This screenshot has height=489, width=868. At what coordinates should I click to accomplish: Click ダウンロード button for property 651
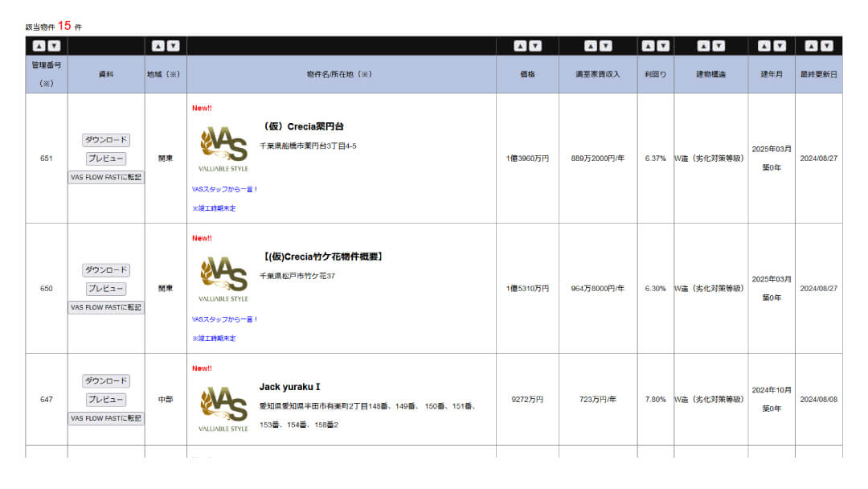(106, 140)
